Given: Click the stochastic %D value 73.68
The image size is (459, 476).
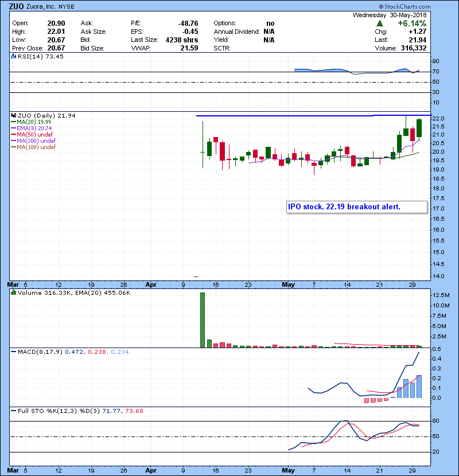Looking at the screenshot, I should coord(134,411).
